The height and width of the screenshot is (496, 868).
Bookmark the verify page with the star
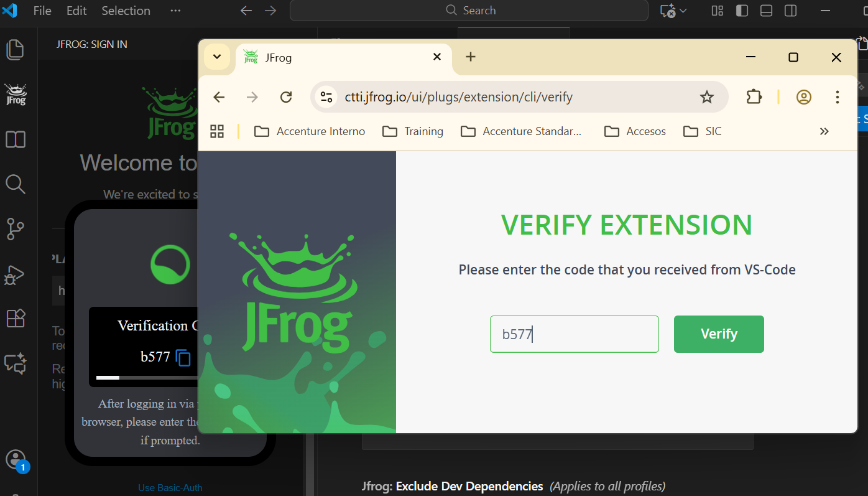[x=706, y=97]
